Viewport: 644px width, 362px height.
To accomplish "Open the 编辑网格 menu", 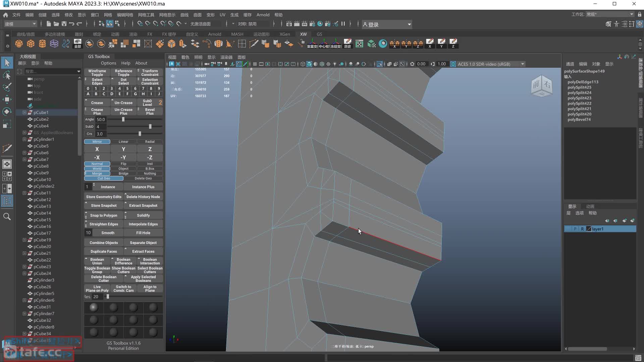I will click(x=125, y=15).
